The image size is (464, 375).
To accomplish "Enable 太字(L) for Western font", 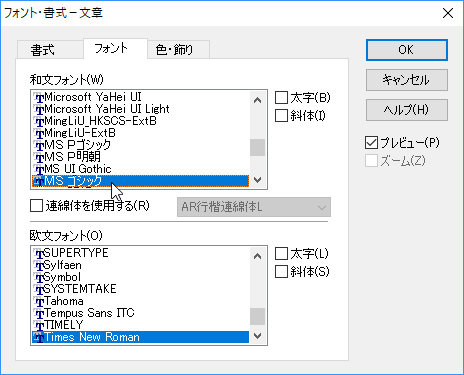I will pyautogui.click(x=281, y=254).
